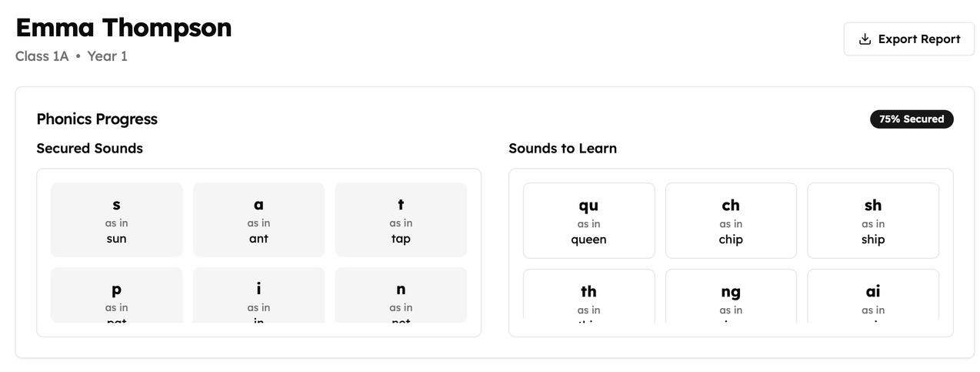This screenshot has height=372, width=980.
Task: Open the 'ai' sound to learn
Action: click(x=873, y=296)
